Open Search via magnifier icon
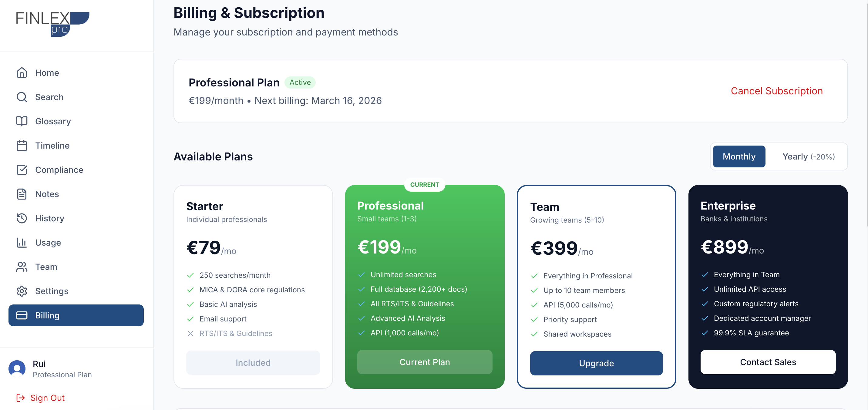Screen dimensions: 868x410 (22, 97)
